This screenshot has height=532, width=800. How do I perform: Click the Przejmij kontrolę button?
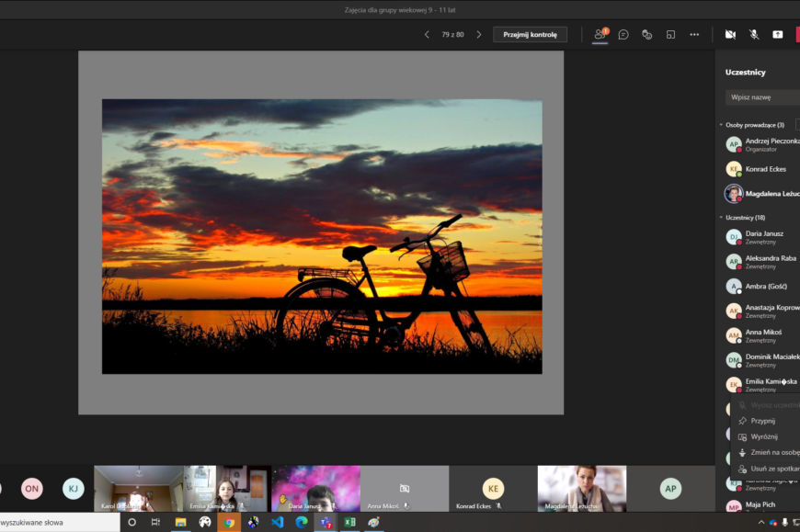point(530,35)
